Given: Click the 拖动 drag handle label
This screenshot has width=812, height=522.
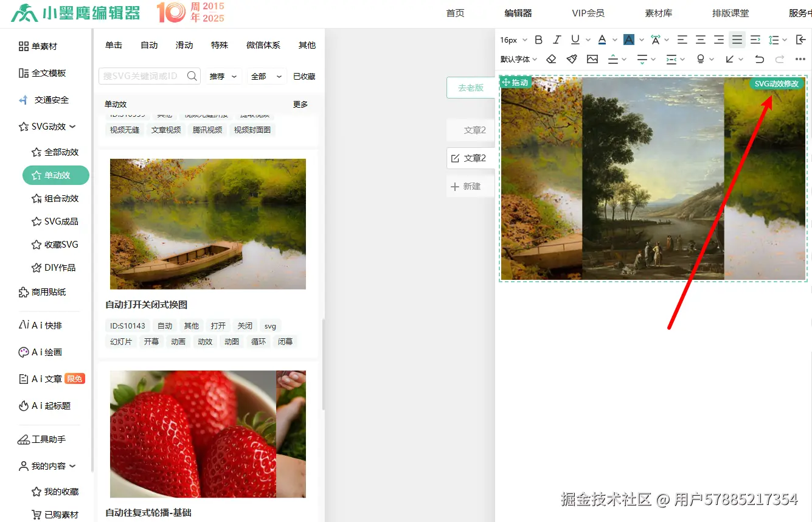Looking at the screenshot, I should coord(515,82).
